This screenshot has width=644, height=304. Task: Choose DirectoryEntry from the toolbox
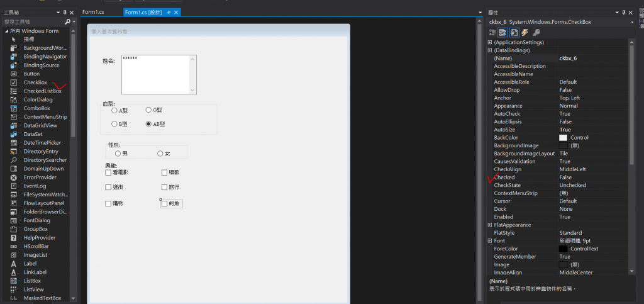click(40, 152)
